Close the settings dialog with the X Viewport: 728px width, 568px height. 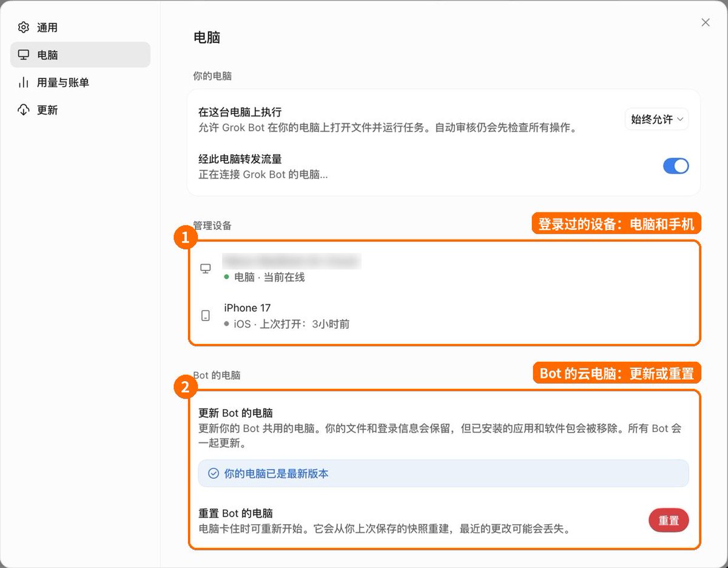point(705,22)
